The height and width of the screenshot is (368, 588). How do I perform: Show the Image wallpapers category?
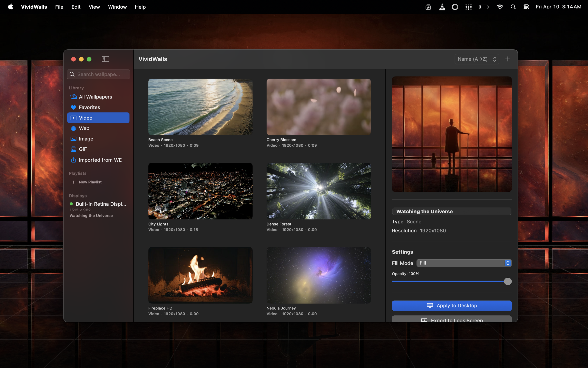point(98,139)
